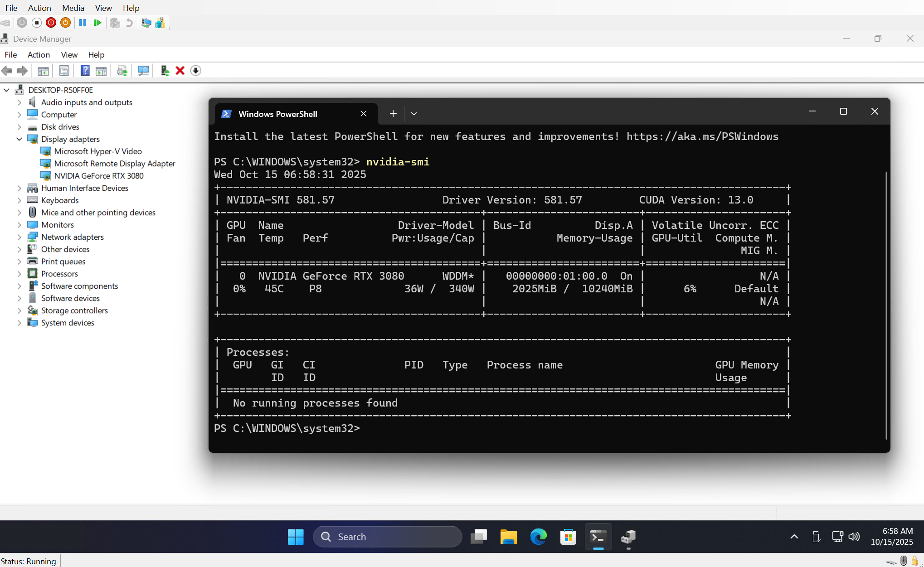Collapse the Display adapters node
The width and height of the screenshot is (924, 567).
[19, 139]
